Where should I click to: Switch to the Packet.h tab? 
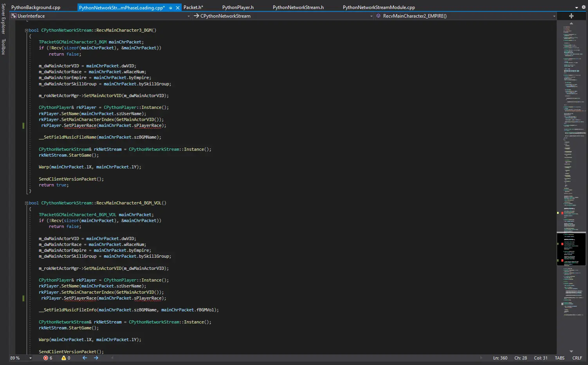click(x=193, y=7)
